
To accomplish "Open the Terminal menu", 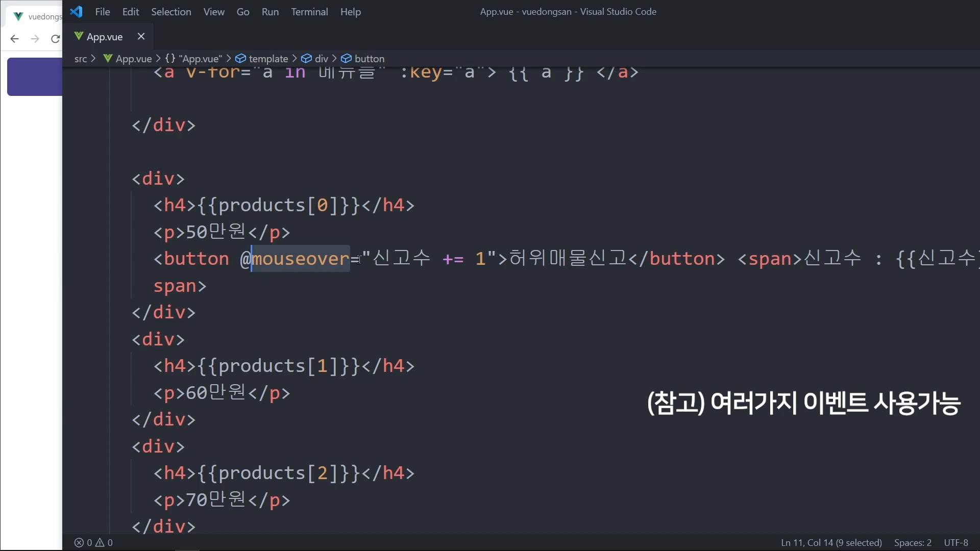I will click(x=309, y=12).
